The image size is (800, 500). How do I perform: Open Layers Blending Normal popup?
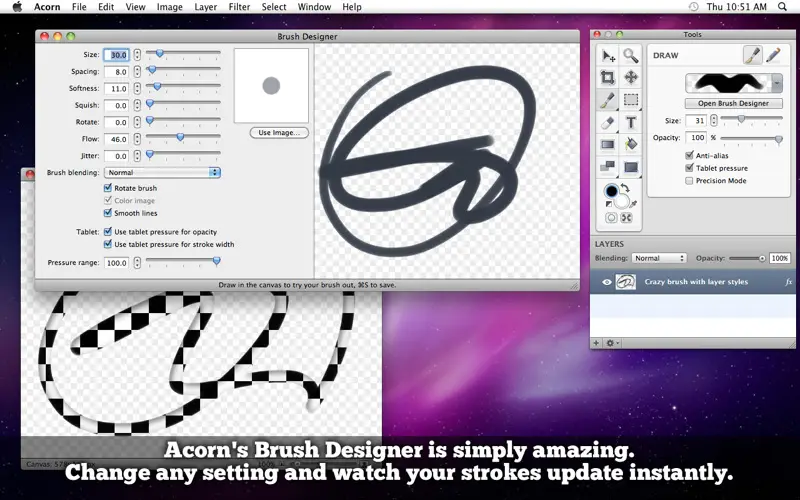click(659, 258)
